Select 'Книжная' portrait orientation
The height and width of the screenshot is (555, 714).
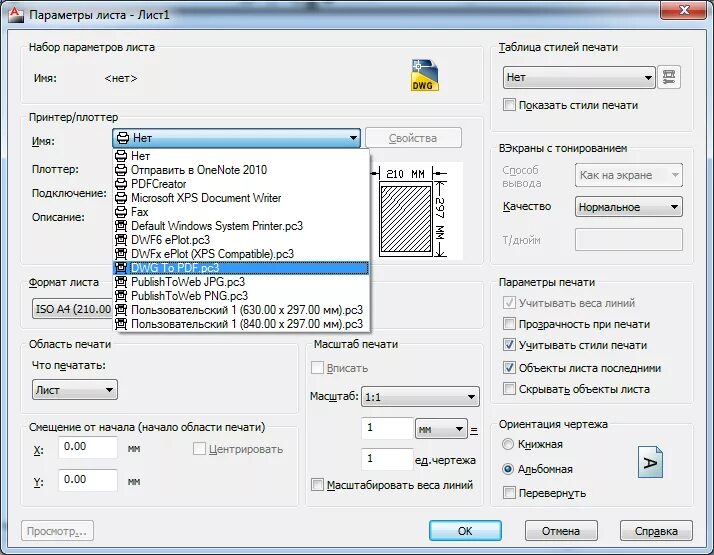click(x=508, y=444)
